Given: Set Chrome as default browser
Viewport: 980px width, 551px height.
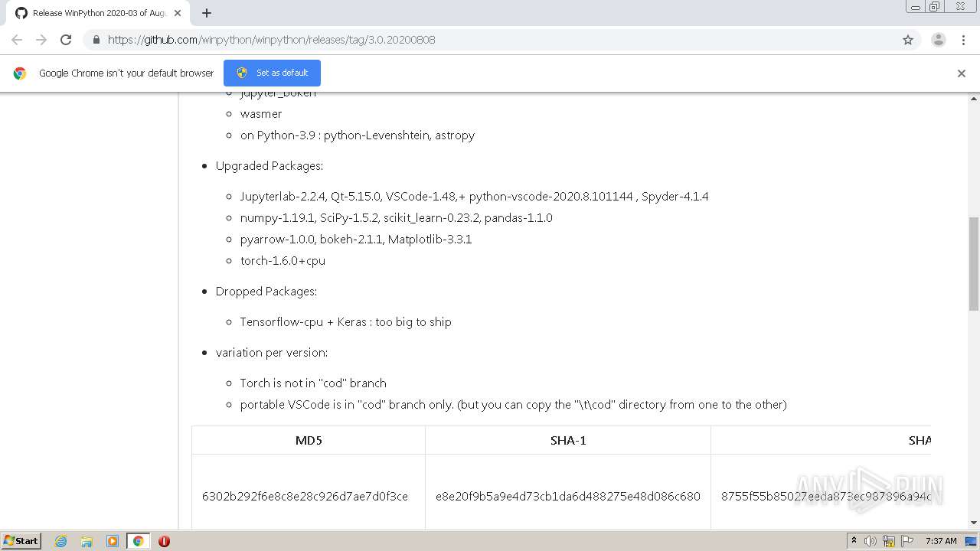Looking at the screenshot, I should tap(272, 73).
